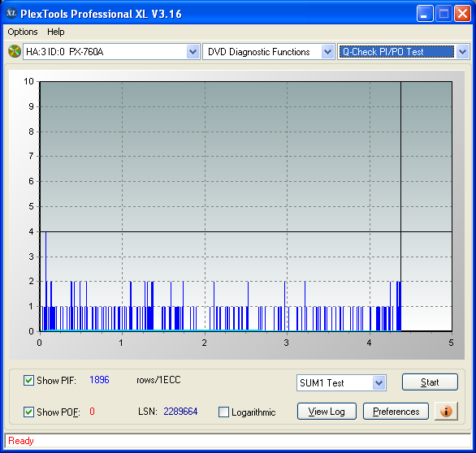Close the PlexTools Professional XL window
Viewport: 476px width, 453px height.
click(x=462, y=14)
